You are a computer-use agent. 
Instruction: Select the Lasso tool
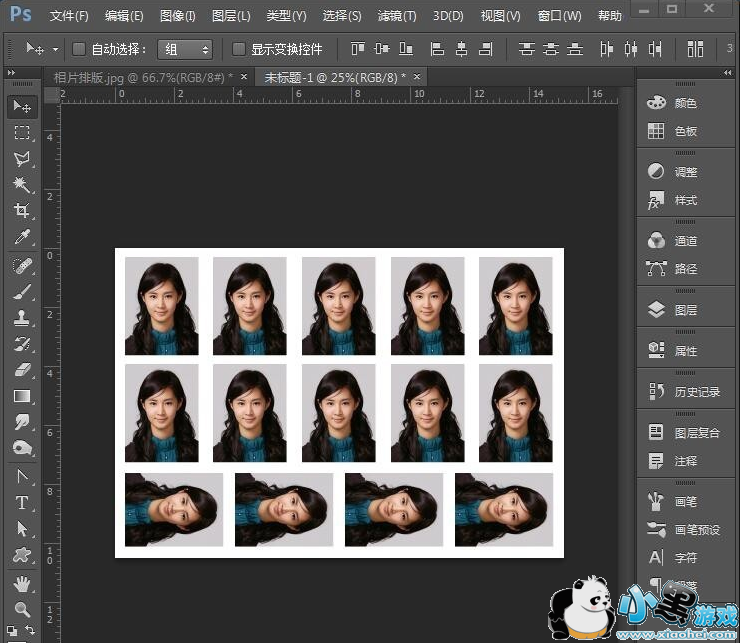[21, 159]
